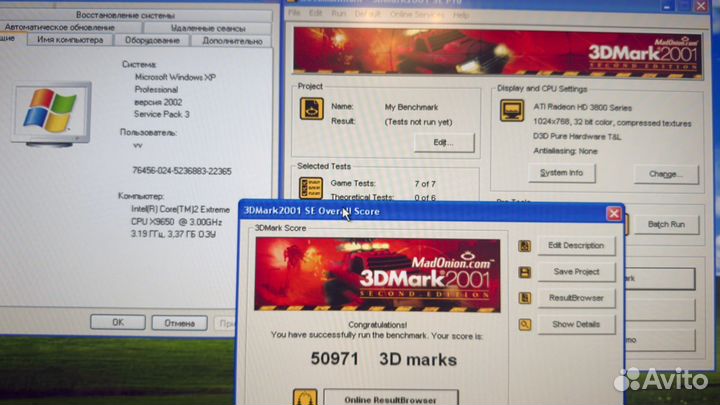This screenshot has width=720, height=405.
Task: Switch to the Оборудование tab
Action: click(152, 40)
